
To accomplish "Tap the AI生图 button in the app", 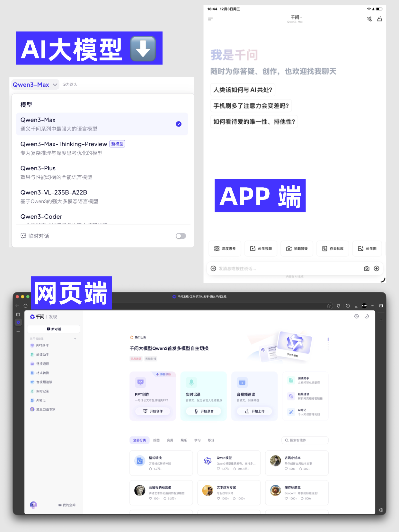I will (367, 249).
